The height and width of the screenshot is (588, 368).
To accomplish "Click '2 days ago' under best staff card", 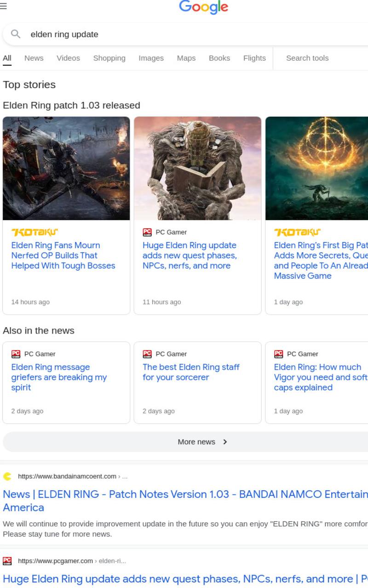I will point(159,411).
